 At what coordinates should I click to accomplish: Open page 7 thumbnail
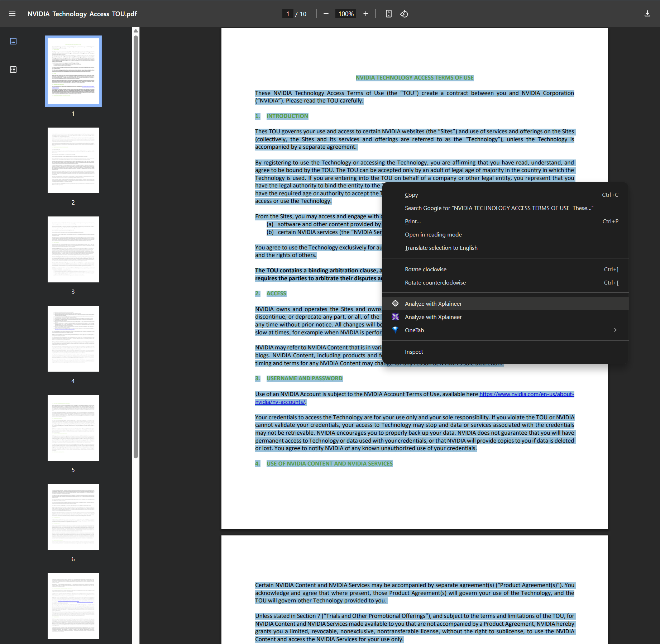pyautogui.click(x=73, y=606)
